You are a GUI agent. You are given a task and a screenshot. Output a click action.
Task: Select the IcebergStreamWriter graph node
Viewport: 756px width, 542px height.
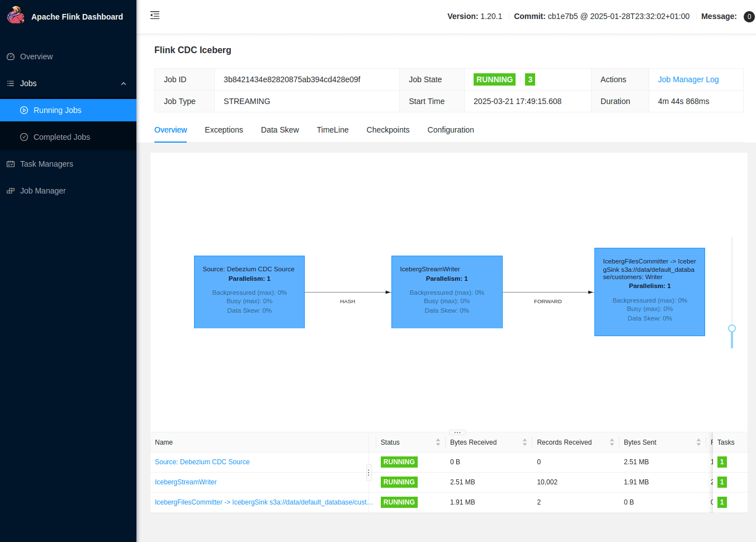coord(447,292)
